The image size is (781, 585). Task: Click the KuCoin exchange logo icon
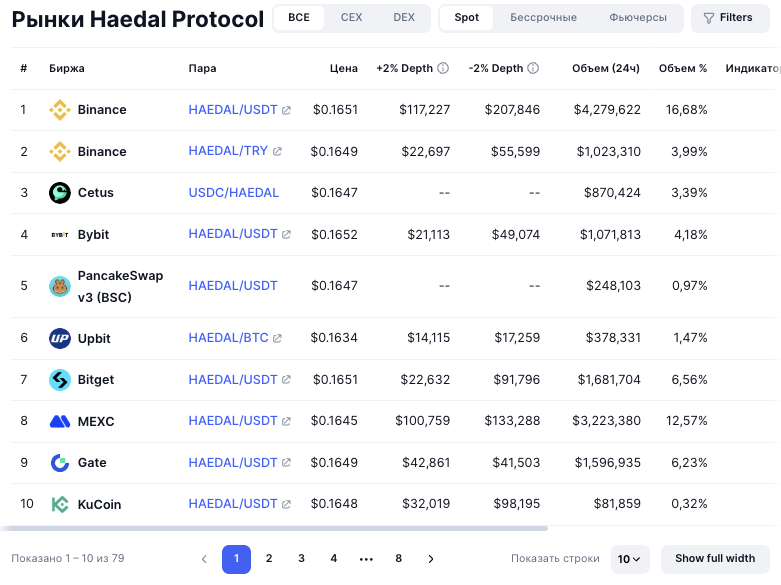point(60,504)
